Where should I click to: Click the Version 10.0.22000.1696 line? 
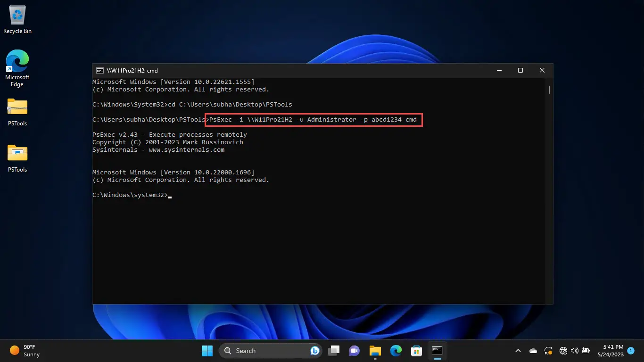(x=173, y=173)
